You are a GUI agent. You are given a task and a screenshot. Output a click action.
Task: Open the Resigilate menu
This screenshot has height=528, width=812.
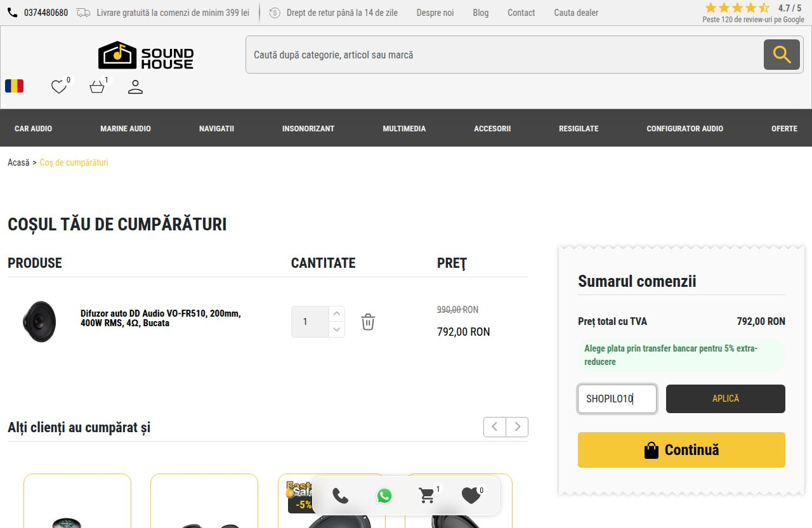(579, 128)
